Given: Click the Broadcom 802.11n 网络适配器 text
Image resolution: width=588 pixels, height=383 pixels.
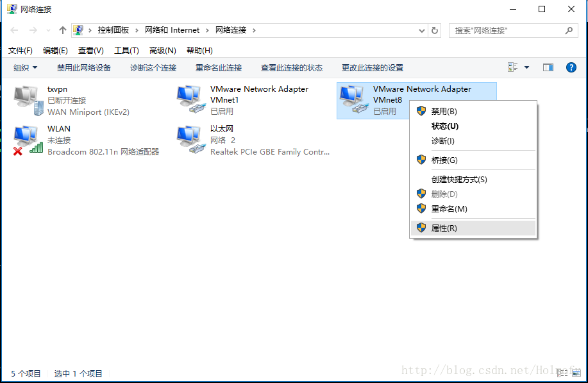Looking at the screenshot, I should [103, 151].
